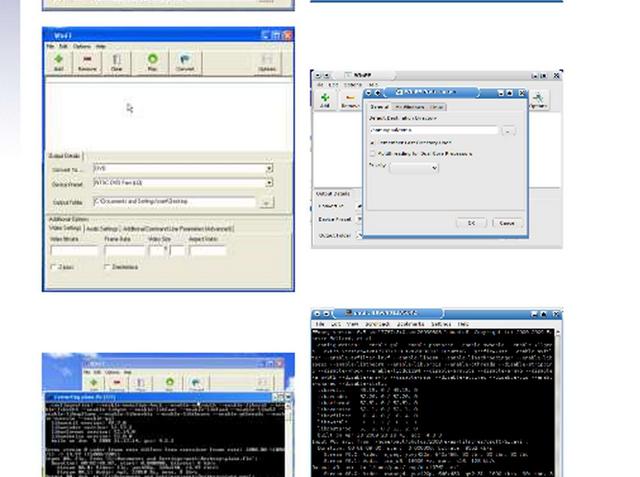Click window menu icon in KDE terminal titlebar
Image resolution: width=640 pixels, height=477 pixels.
coord(317,314)
